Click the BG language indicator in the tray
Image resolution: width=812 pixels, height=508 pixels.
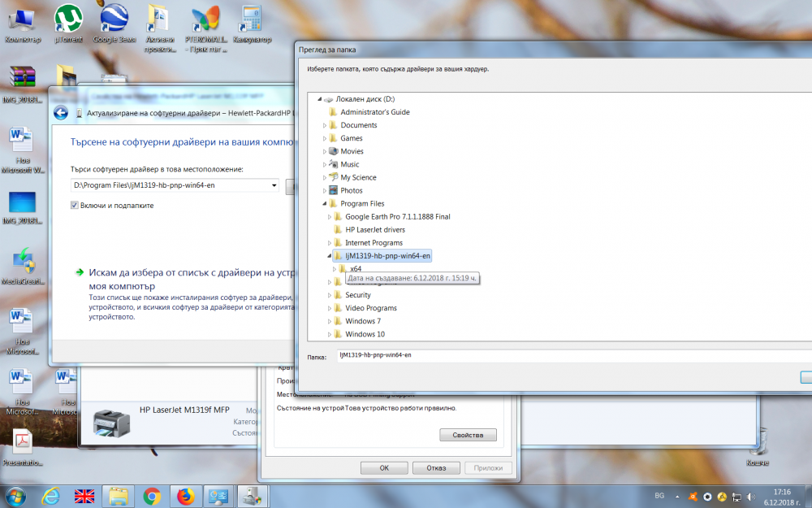659,496
